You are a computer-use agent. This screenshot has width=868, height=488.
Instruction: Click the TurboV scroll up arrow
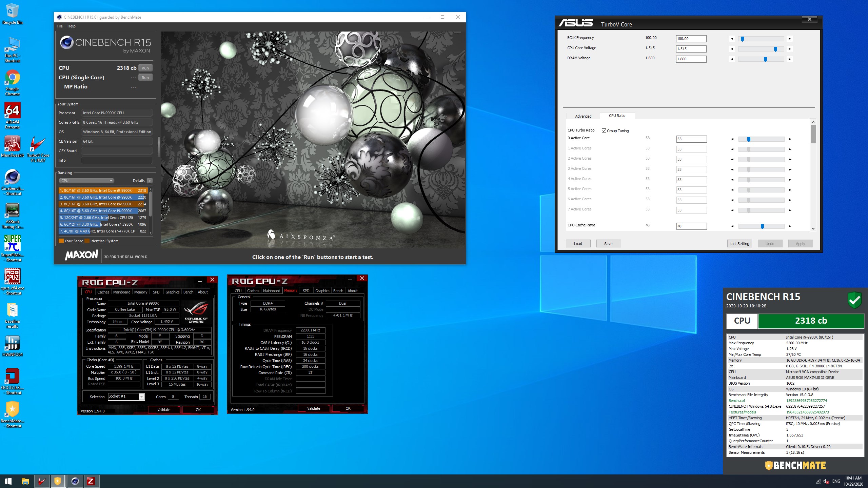pos(813,122)
